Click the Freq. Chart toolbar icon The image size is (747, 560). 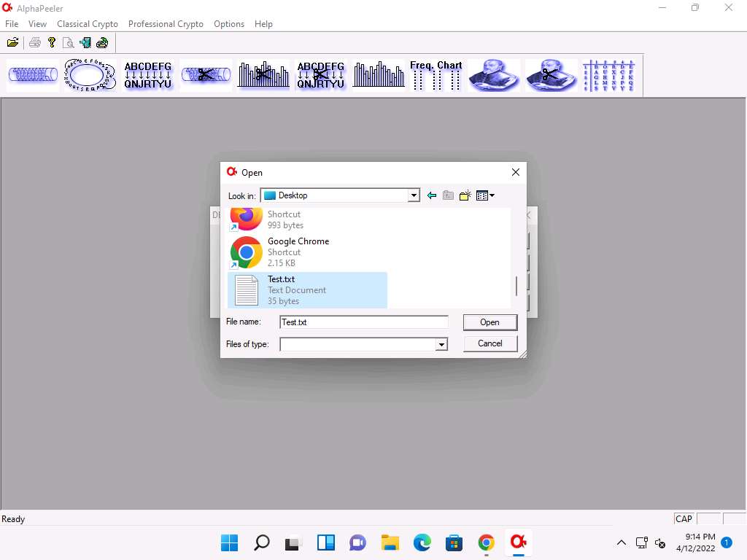tap(436, 75)
